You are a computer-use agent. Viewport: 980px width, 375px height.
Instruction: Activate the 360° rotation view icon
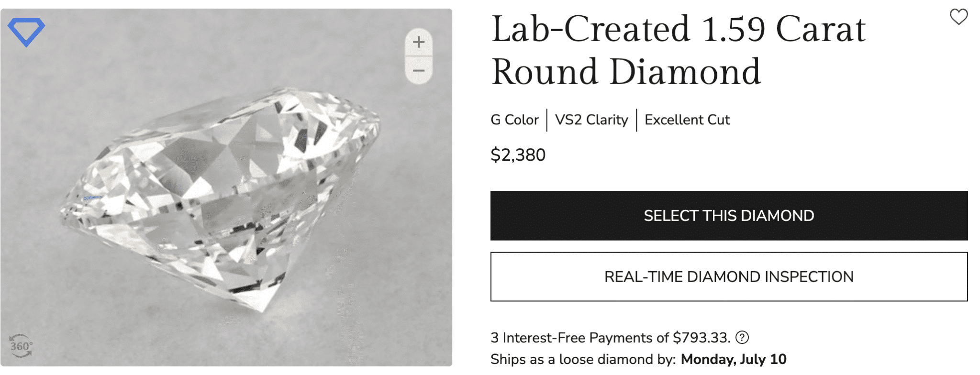(21, 346)
